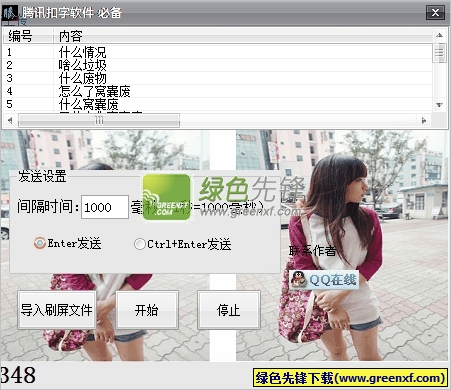The height and width of the screenshot is (390, 451).
Task: Close the window with the X button
Action: (435, 13)
